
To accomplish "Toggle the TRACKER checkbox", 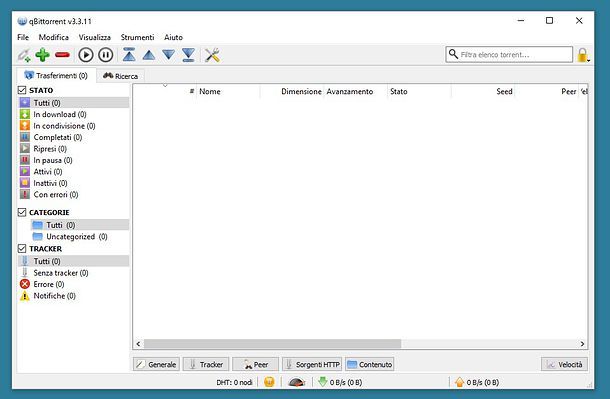I will click(x=22, y=248).
